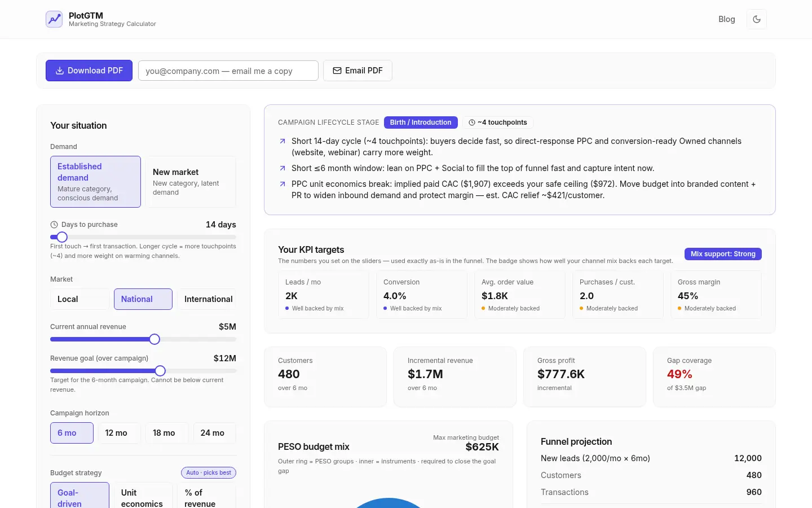This screenshot has width=812, height=508.
Task: Click the 'New leads (2,000/mo × 6mo)' row
Action: click(651, 458)
